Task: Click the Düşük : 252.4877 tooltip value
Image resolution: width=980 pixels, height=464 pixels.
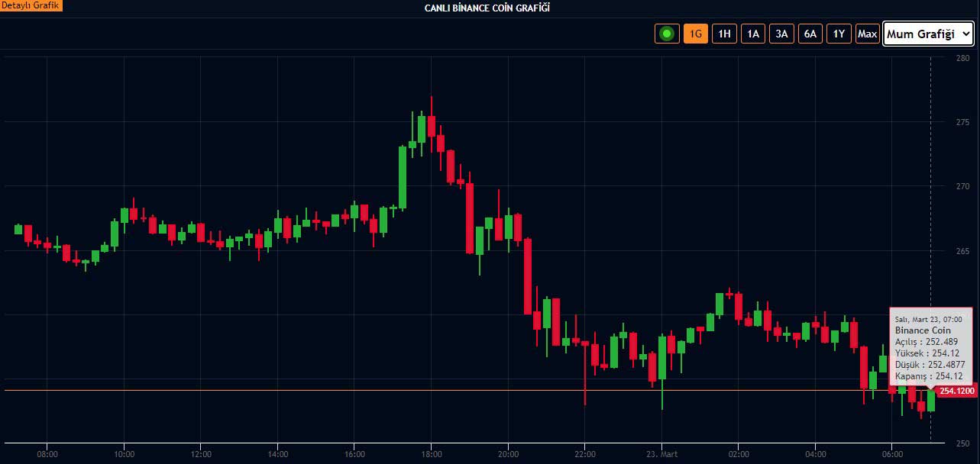Action: [930, 365]
